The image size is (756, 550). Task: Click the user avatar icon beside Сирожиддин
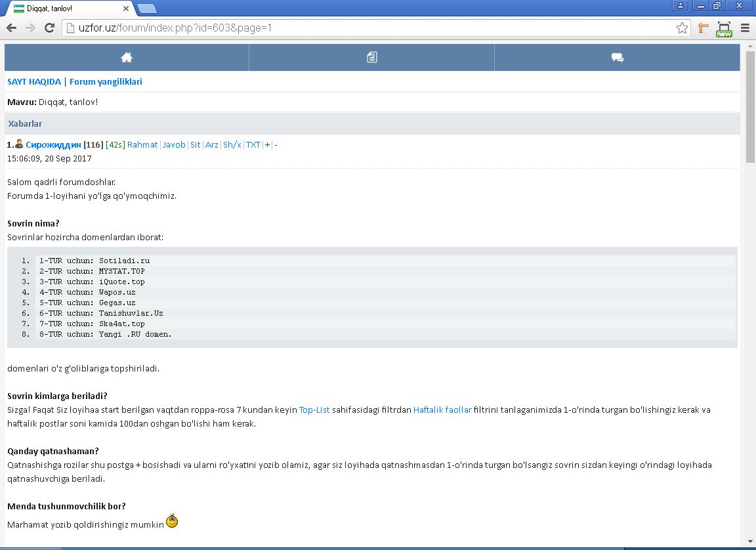coord(19,144)
